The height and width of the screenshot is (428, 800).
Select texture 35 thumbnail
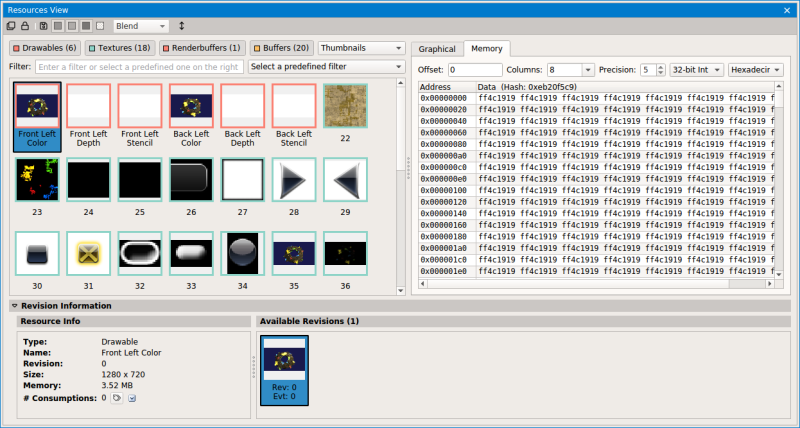(x=294, y=261)
